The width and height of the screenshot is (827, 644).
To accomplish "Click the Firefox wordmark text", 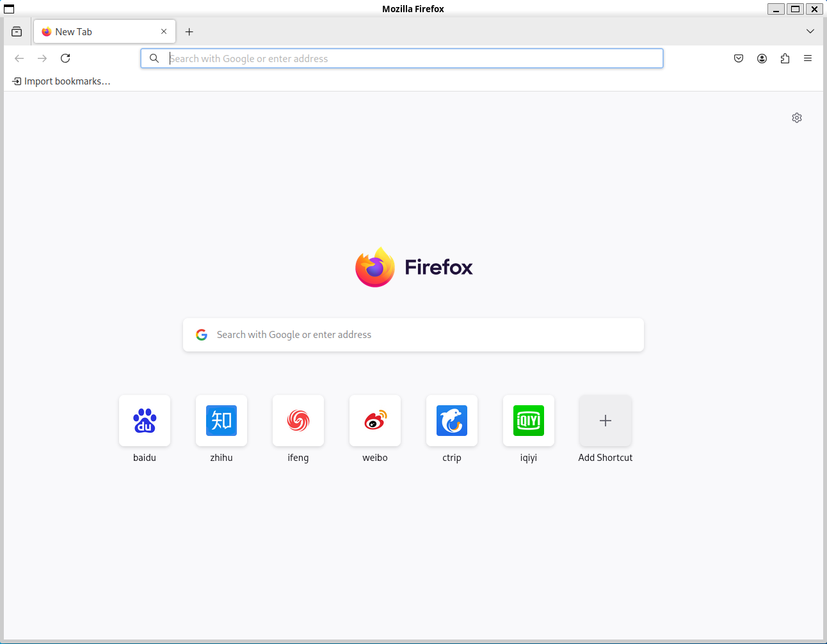I will (x=439, y=267).
